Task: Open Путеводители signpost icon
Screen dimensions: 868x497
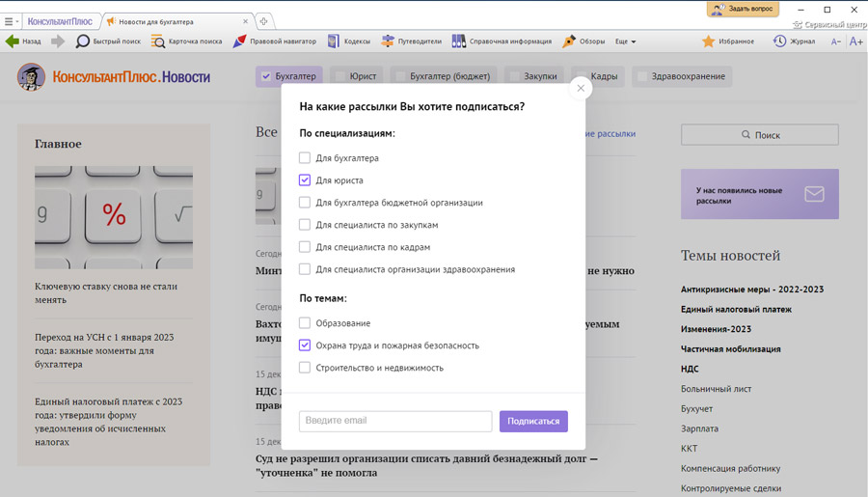Action: click(x=388, y=41)
